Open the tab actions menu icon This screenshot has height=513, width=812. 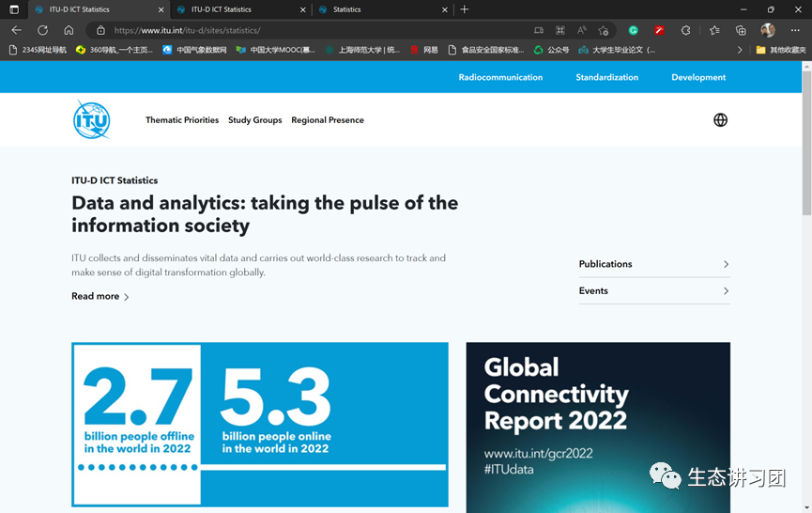pyautogui.click(x=14, y=9)
